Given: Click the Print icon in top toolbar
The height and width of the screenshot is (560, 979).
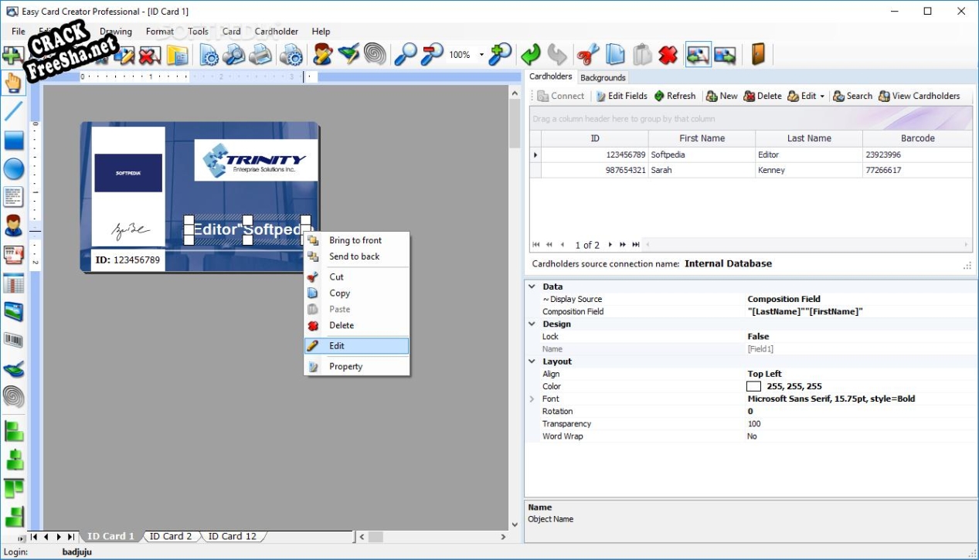Looking at the screenshot, I should tap(260, 55).
